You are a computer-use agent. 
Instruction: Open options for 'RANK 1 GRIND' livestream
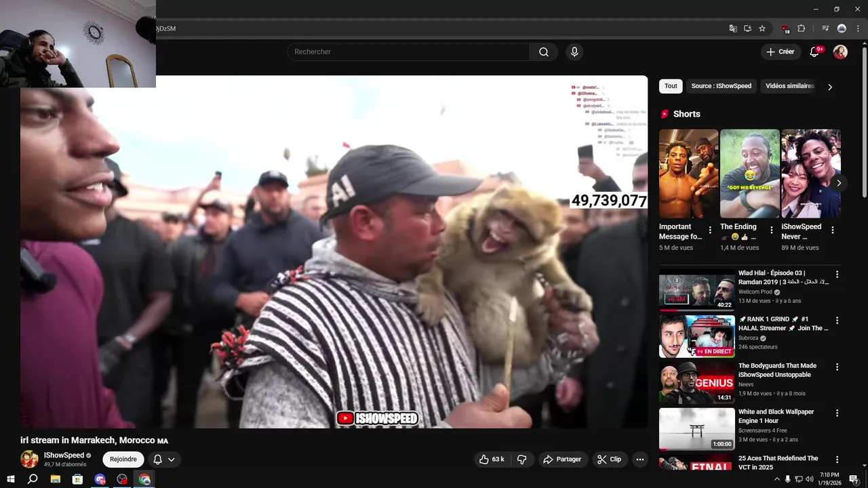coord(837,321)
